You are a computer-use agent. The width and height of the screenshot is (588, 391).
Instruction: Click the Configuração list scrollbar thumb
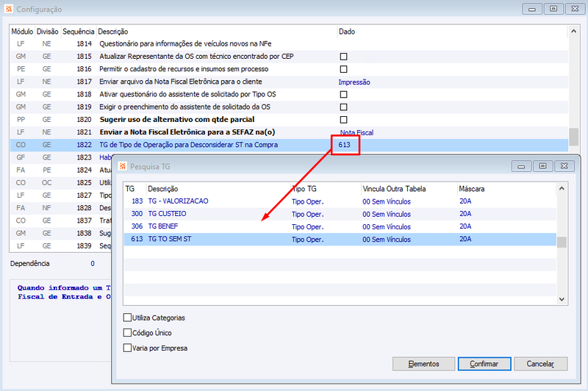(x=573, y=137)
